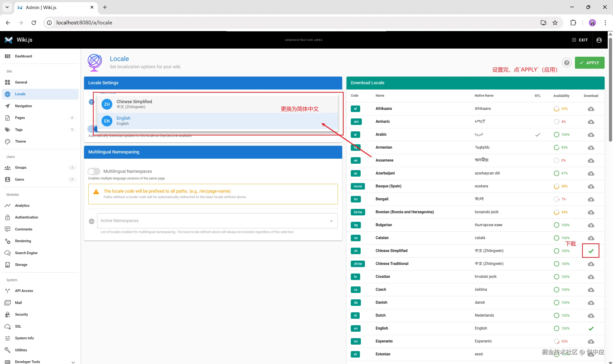Expand the Developer Tools section

(73, 362)
